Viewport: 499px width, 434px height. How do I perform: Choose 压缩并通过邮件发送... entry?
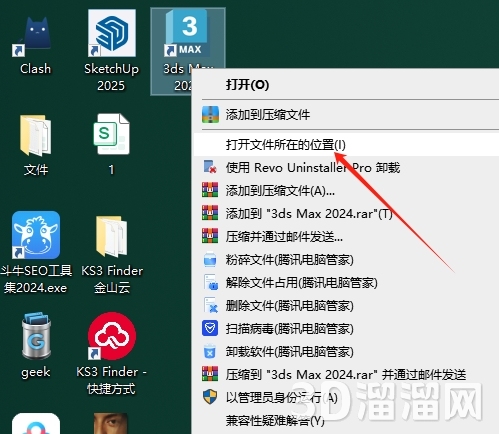pos(346,237)
